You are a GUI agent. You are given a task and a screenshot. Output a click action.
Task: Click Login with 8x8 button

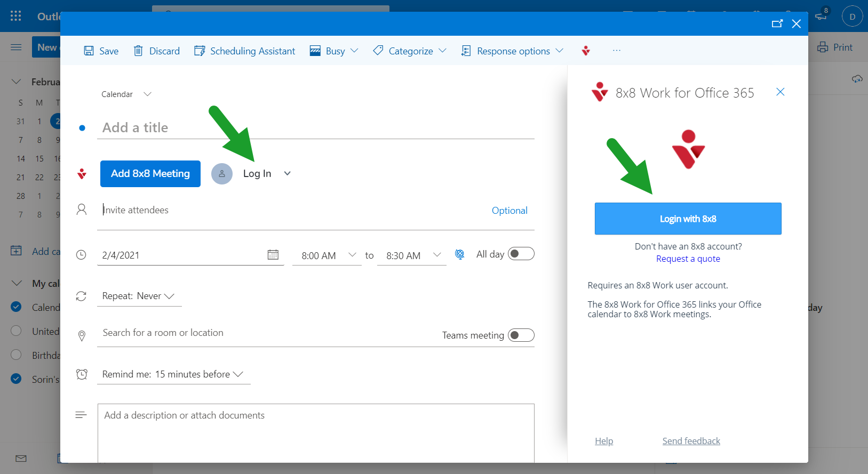click(x=688, y=219)
